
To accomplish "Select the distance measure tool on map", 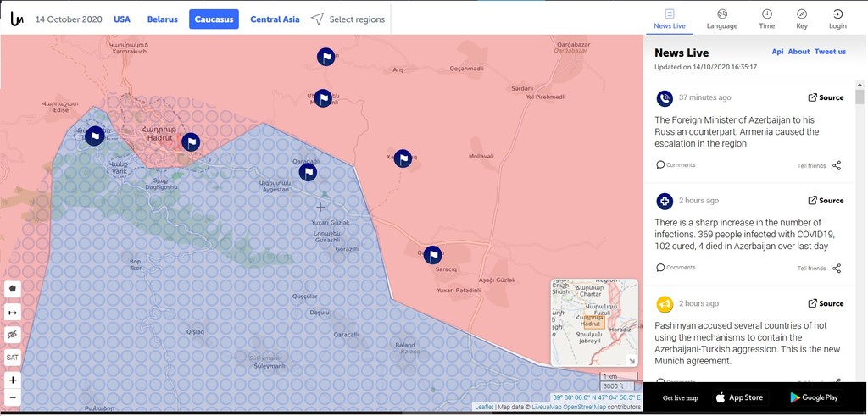I will [13, 313].
